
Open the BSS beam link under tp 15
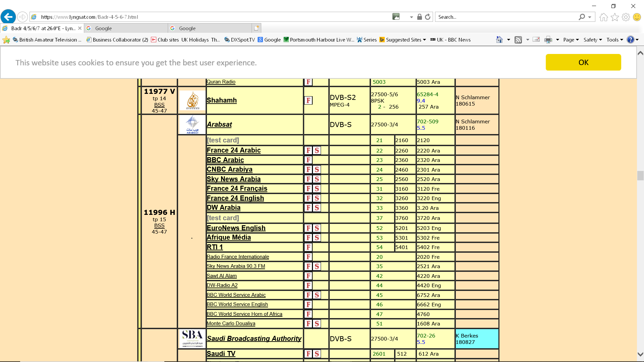point(159,226)
